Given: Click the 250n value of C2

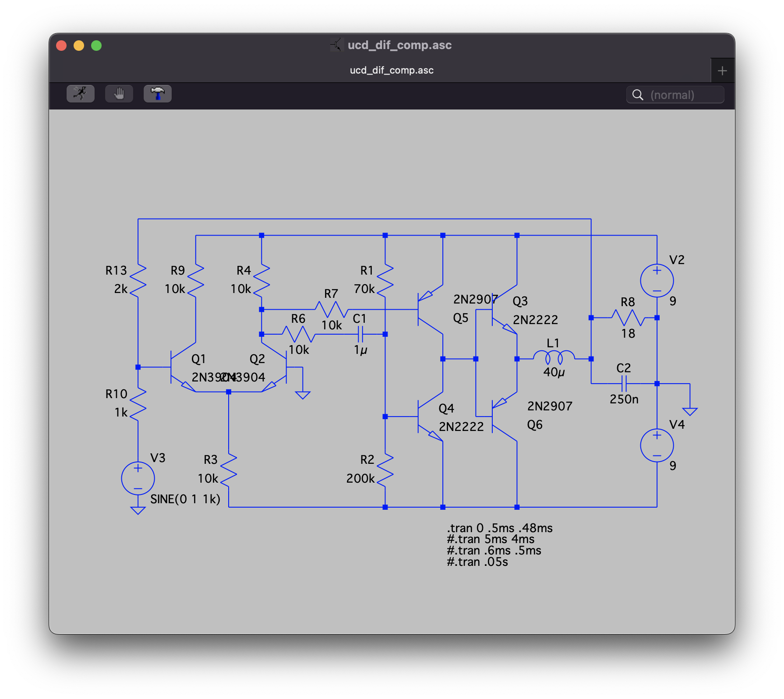Looking at the screenshot, I should point(624,399).
